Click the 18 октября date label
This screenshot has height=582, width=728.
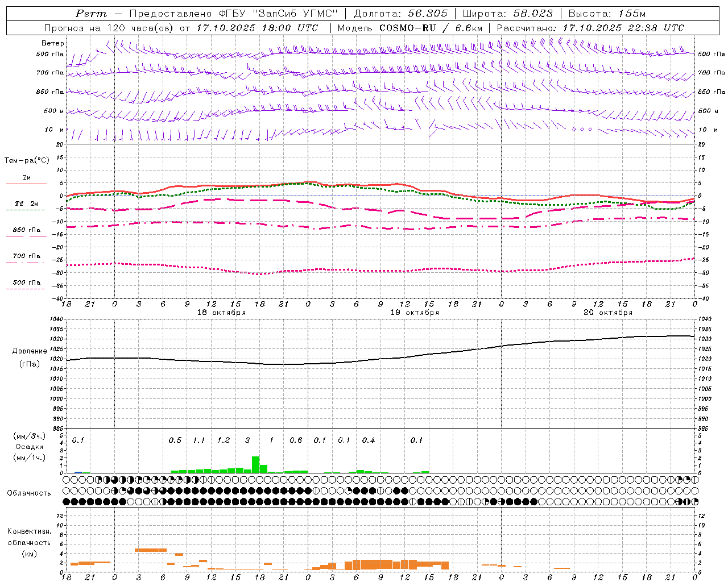(221, 313)
